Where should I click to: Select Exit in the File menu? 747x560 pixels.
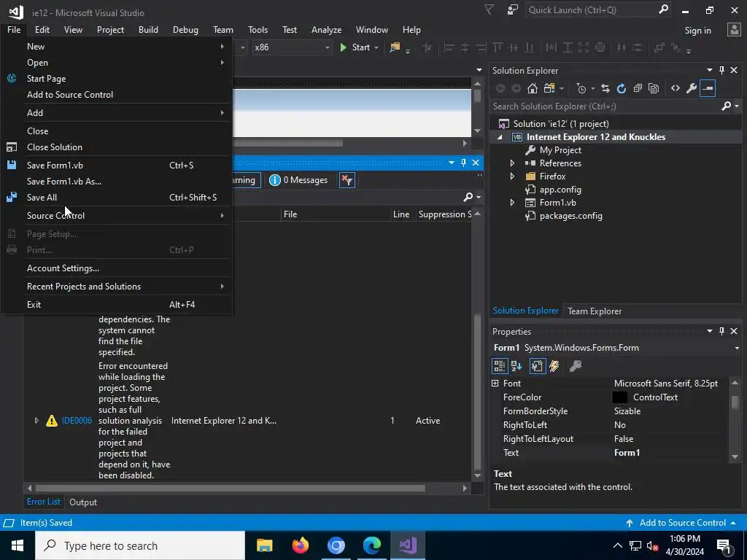(117, 304)
